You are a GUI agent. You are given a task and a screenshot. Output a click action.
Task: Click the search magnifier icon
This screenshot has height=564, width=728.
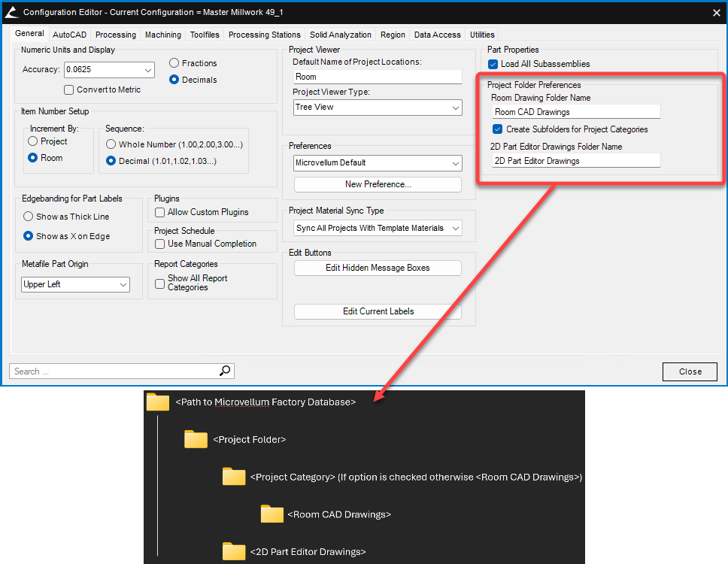pos(225,371)
